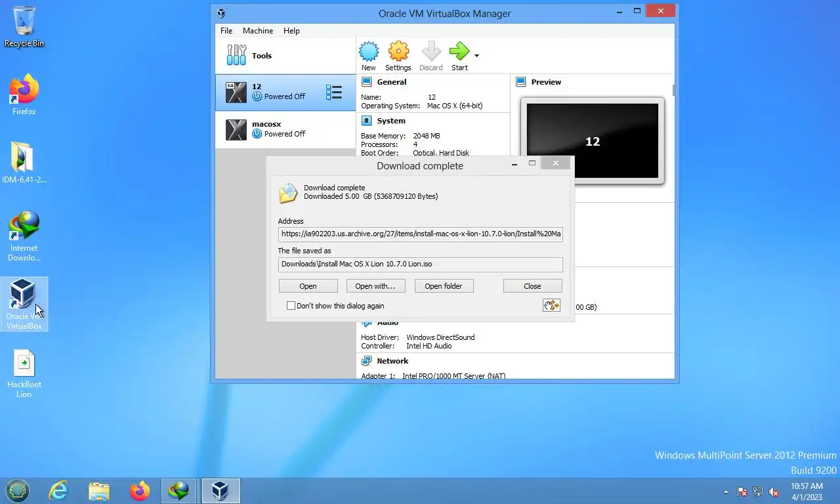Click the Start button on the taskbar
This screenshot has width=840, height=504.
click(x=18, y=491)
